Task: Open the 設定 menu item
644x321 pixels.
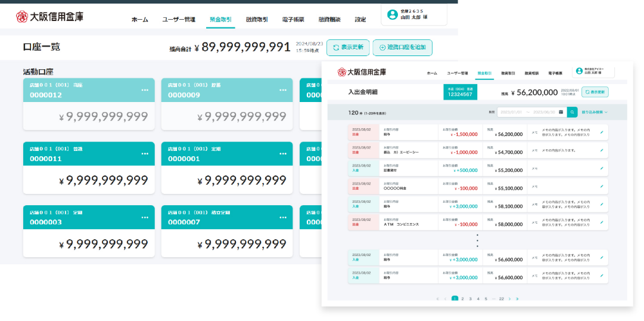Action: 360,20
